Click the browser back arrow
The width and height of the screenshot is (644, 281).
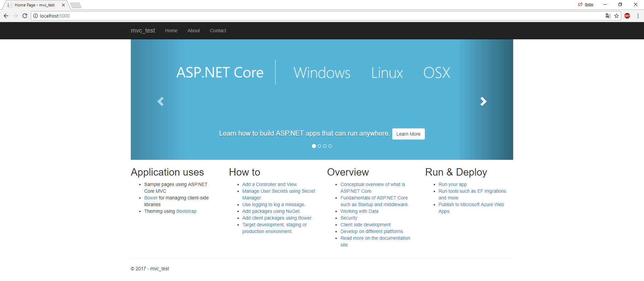pos(6,16)
